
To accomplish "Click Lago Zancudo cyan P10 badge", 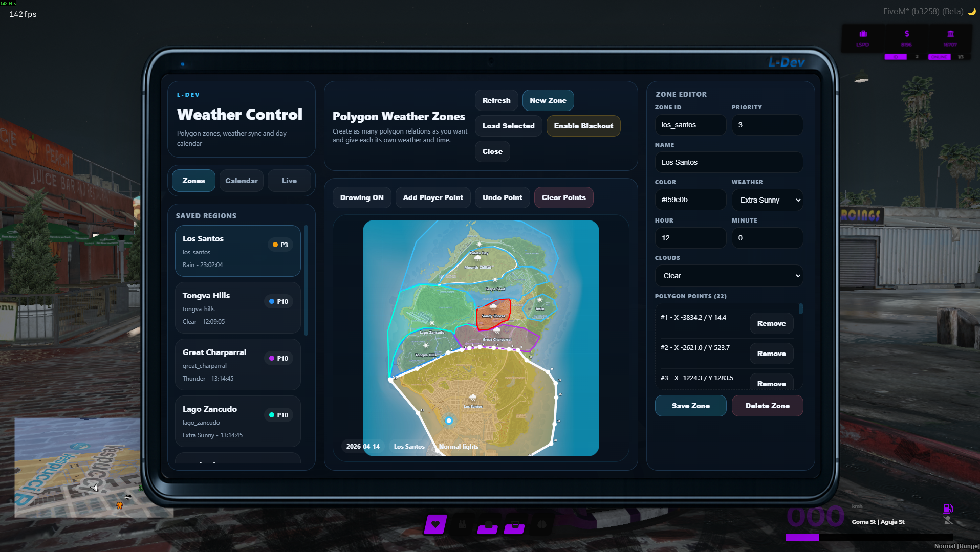I will (x=279, y=415).
